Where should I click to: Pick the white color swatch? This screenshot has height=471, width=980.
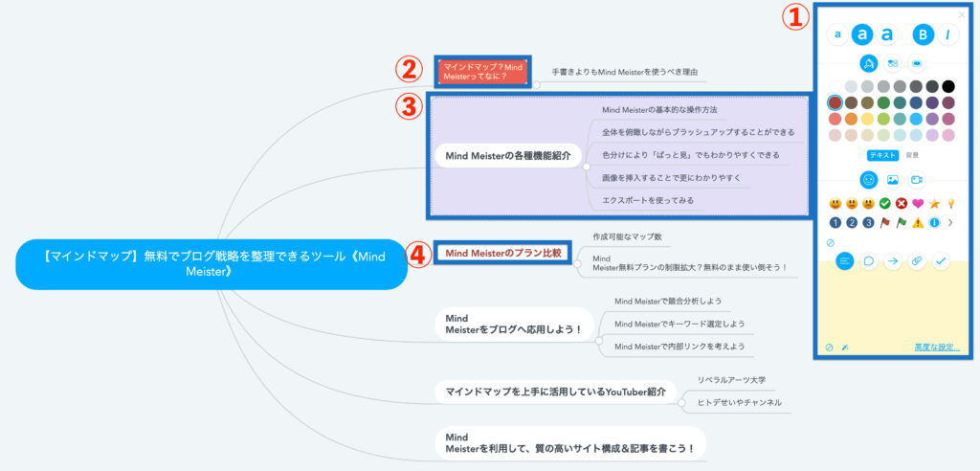[835, 86]
